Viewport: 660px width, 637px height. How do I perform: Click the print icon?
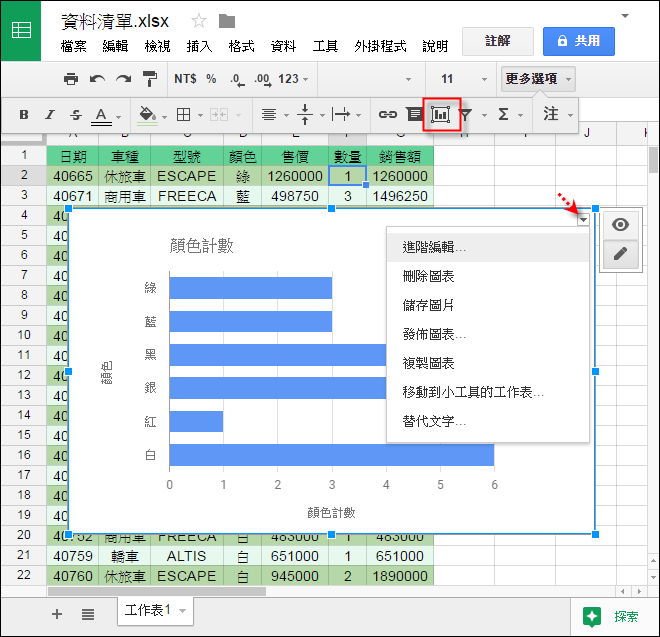(71, 79)
